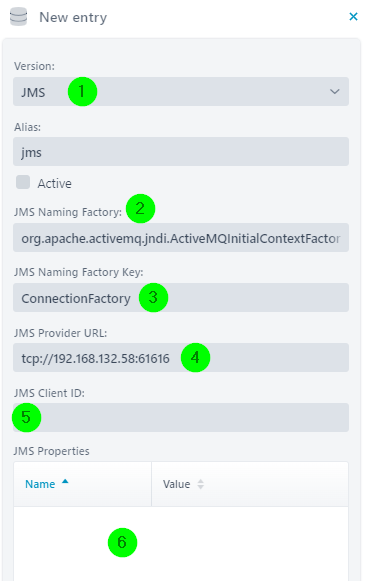Click the sort arrows beside Value
The height and width of the screenshot is (581, 366).
pos(200,484)
